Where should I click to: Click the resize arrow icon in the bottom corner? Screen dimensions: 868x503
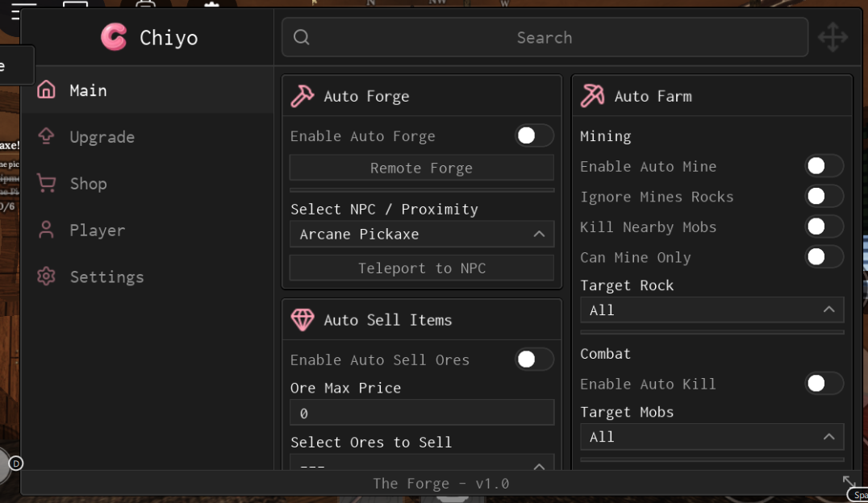[849, 482]
